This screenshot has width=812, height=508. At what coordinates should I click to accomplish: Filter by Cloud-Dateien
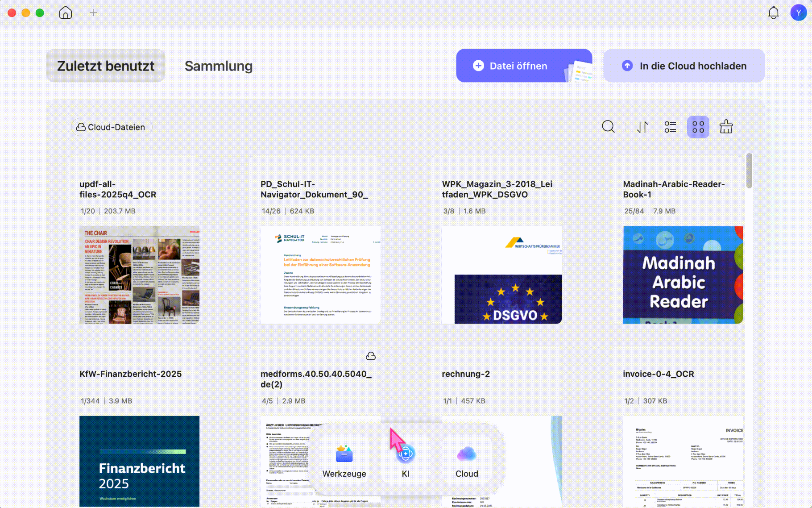[112, 127]
